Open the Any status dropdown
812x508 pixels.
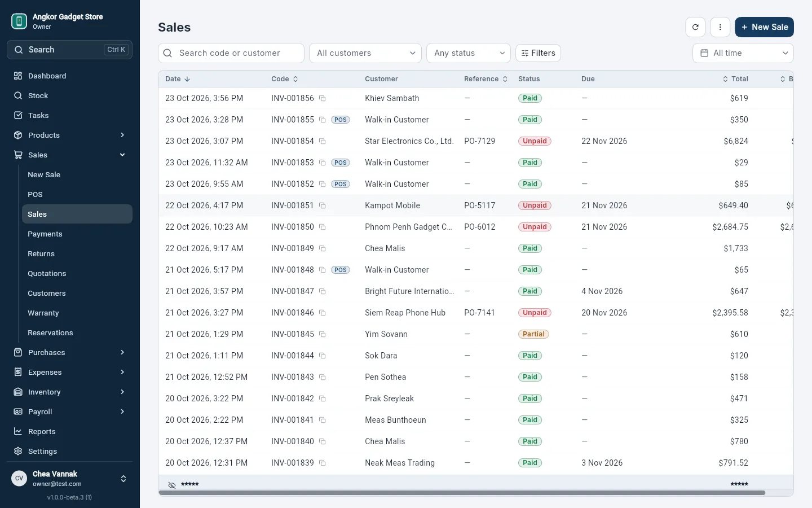(469, 53)
